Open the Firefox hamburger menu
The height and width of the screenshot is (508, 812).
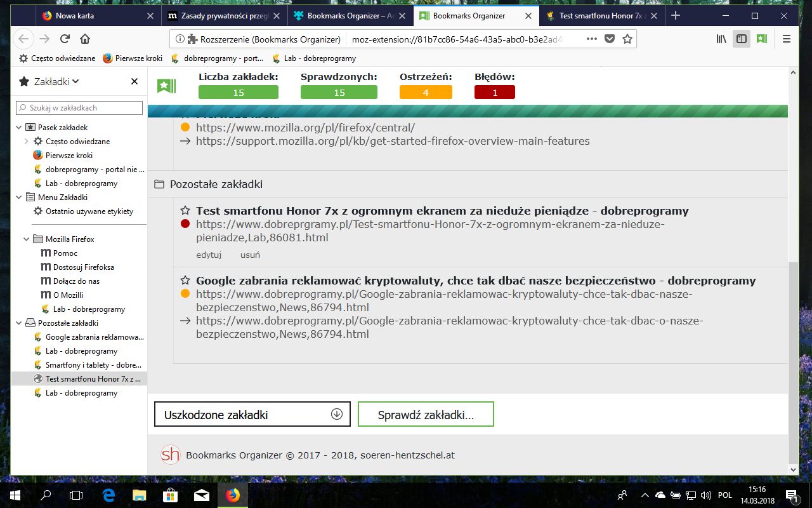(787, 39)
